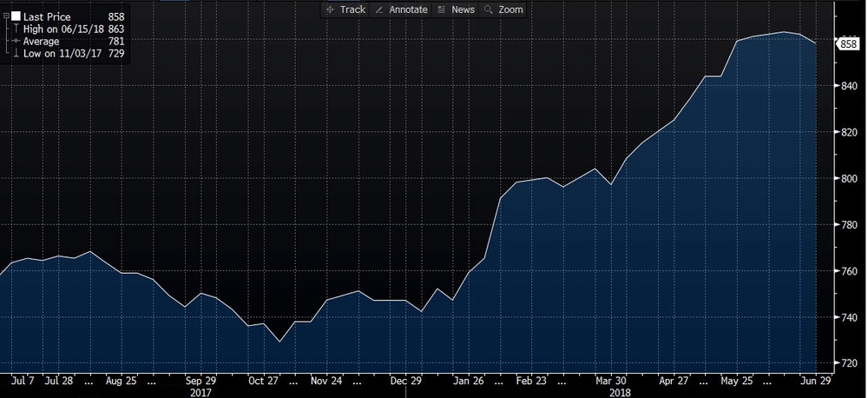This screenshot has width=868, height=398.
Task: Collapse the legend tree expander box
Action: pyautogui.click(x=6, y=17)
